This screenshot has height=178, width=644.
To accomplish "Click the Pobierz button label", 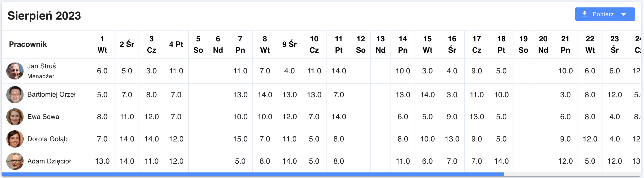I will click(603, 14).
